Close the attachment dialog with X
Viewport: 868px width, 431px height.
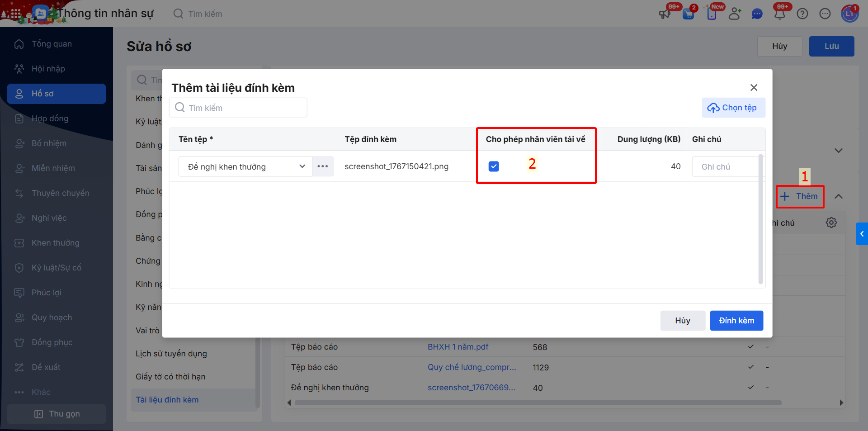(754, 88)
